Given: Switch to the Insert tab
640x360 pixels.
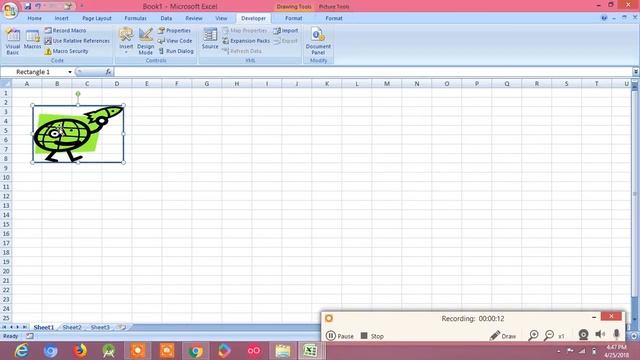Looking at the screenshot, I should click(x=62, y=18).
